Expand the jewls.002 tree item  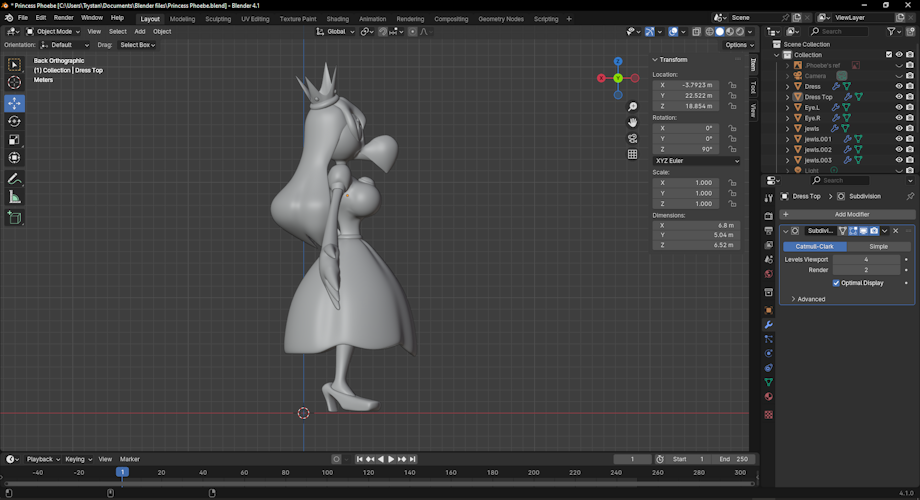coord(787,150)
